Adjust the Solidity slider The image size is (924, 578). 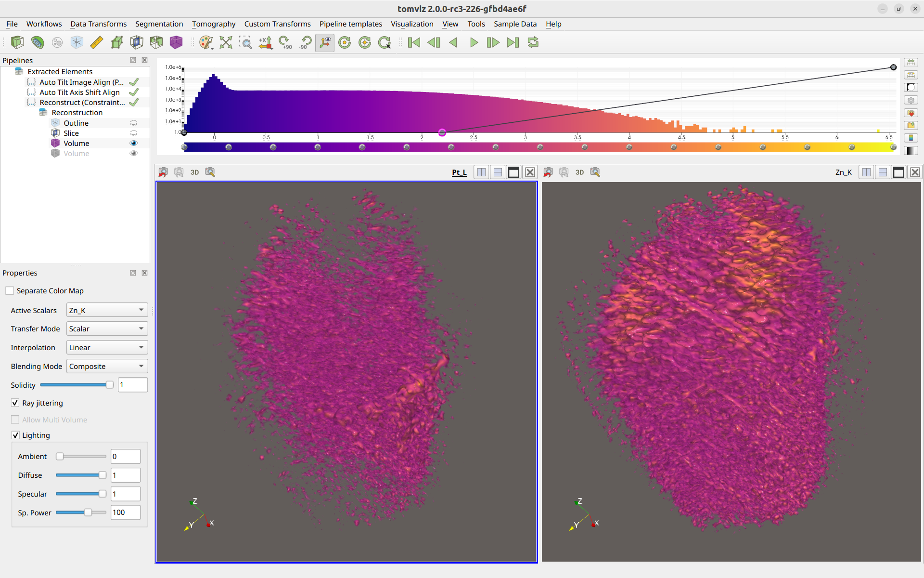click(77, 385)
